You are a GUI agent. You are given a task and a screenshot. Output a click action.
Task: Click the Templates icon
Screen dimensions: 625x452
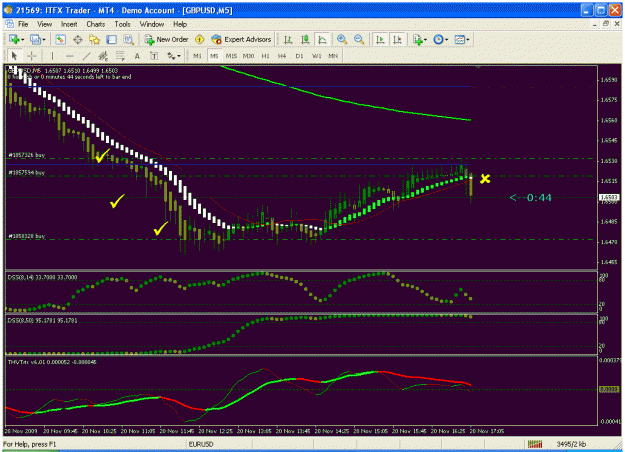point(460,39)
